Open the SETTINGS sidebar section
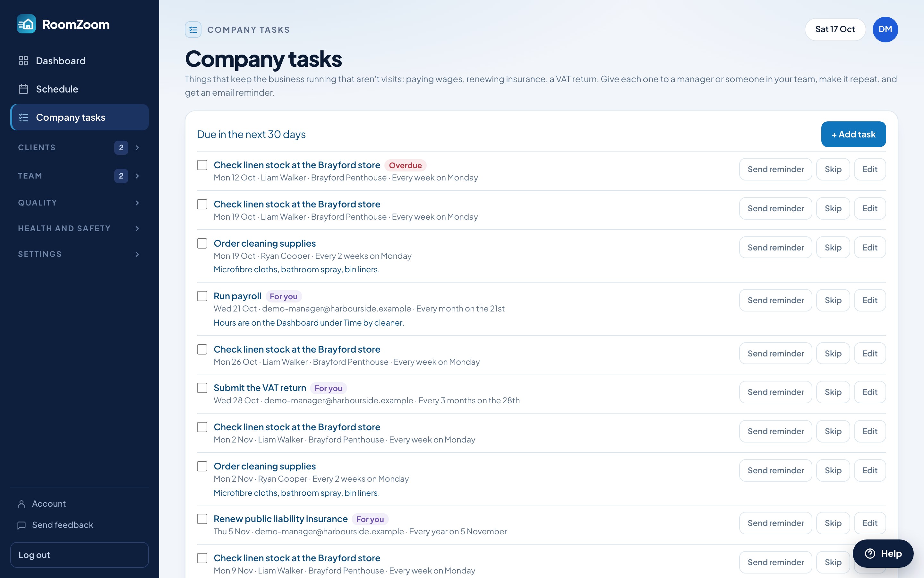924x578 pixels. click(x=80, y=254)
